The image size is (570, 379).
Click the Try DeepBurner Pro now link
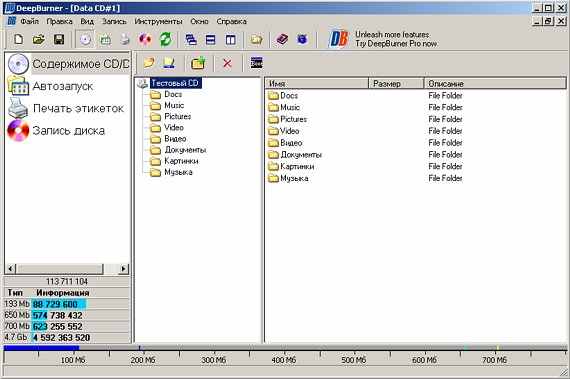coord(396,44)
